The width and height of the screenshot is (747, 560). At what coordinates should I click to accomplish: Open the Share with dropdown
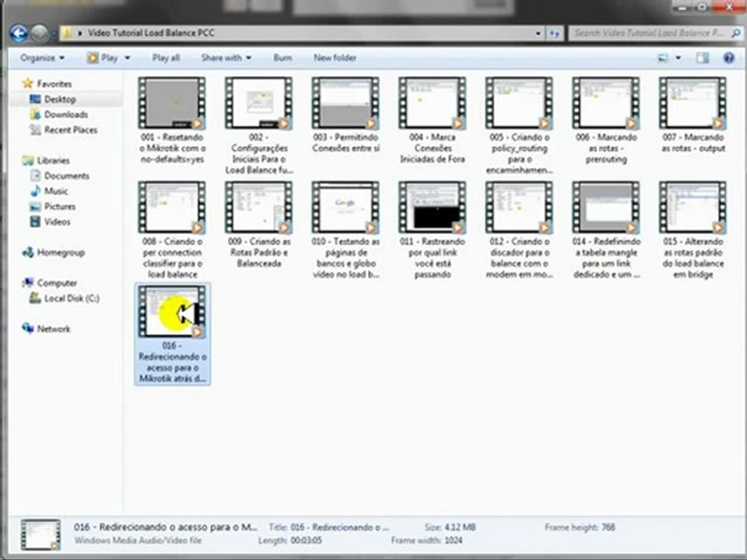click(x=226, y=58)
